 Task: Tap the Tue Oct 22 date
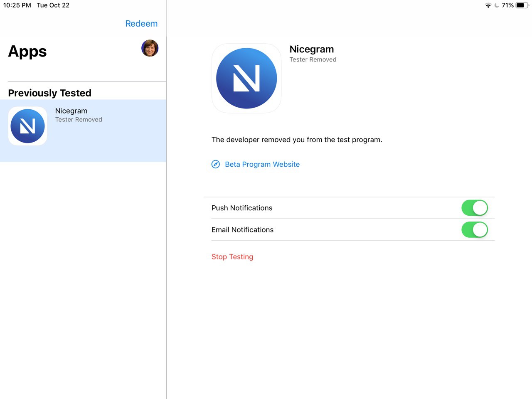pos(53,5)
